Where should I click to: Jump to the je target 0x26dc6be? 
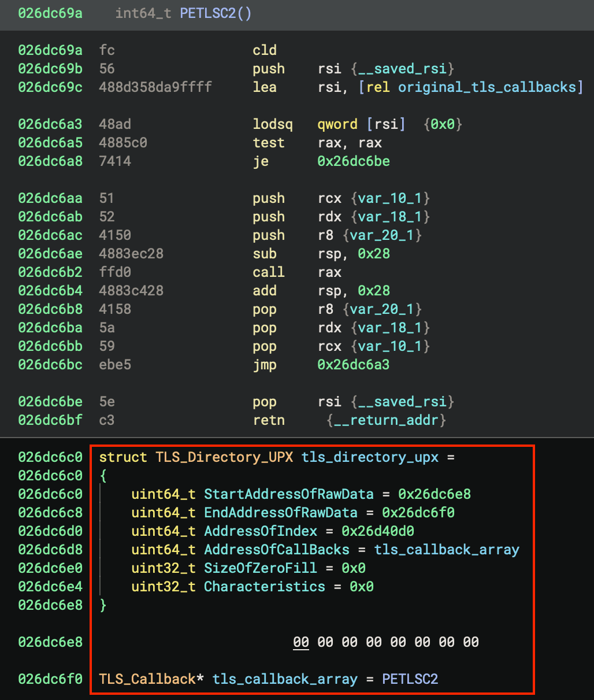[353, 161]
